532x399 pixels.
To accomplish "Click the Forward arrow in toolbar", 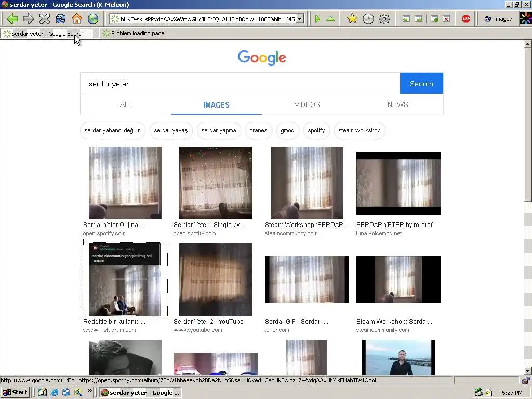I will tap(29, 19).
